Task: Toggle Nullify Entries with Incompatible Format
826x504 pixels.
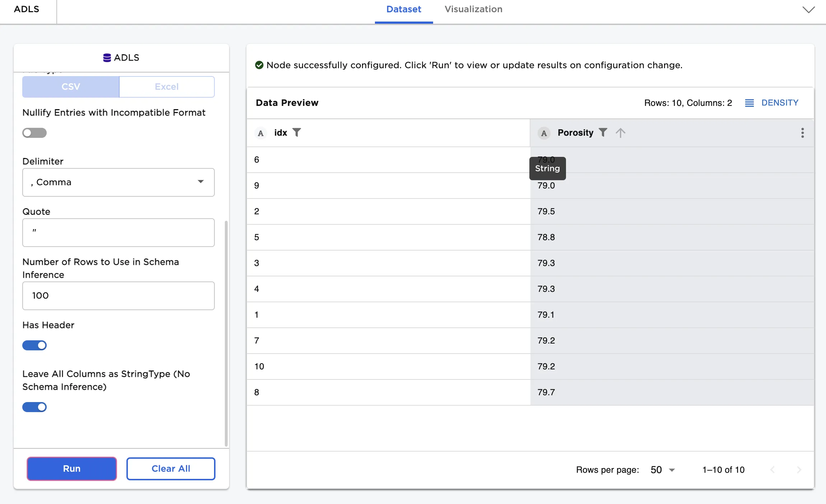Action: [34, 133]
